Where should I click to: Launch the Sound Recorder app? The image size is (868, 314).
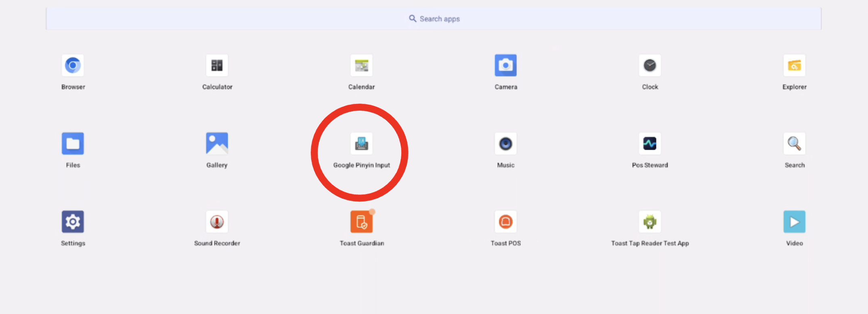[x=217, y=222]
